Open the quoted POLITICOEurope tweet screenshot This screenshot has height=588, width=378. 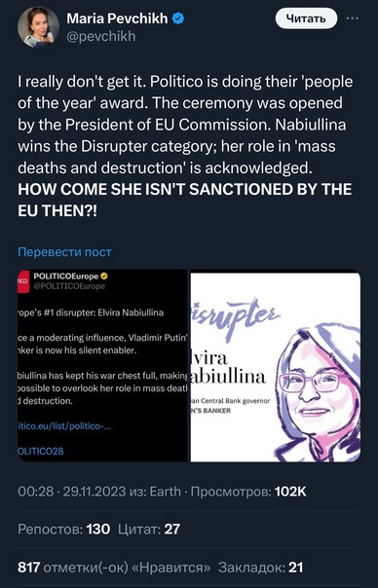coord(102,366)
